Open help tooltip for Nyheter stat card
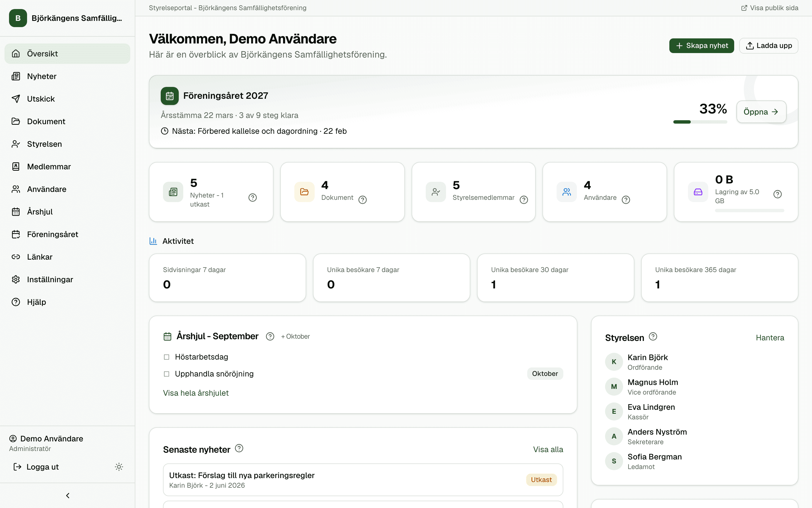This screenshot has width=812, height=508. point(253,198)
